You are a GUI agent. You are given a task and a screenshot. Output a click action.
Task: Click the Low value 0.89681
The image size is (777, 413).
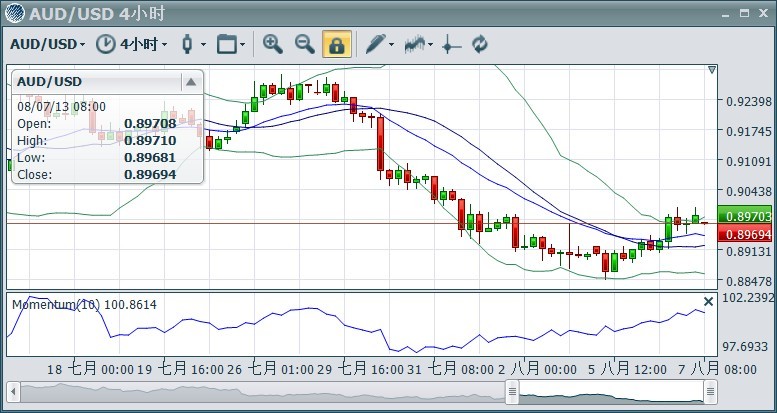(x=150, y=158)
